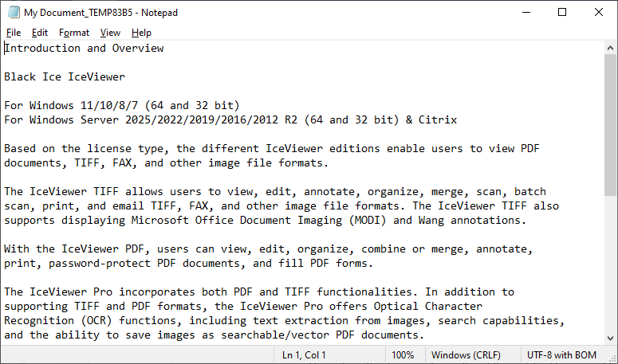Click the vertical scrollbar thumb
618x364 pixels.
coord(610,125)
